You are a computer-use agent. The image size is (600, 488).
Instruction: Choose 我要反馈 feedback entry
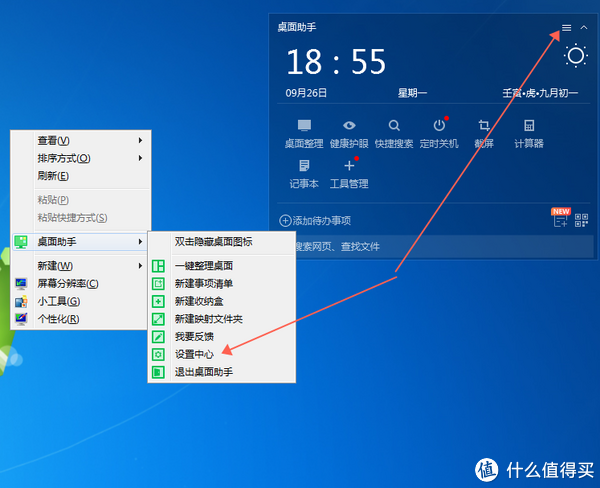(x=222, y=336)
